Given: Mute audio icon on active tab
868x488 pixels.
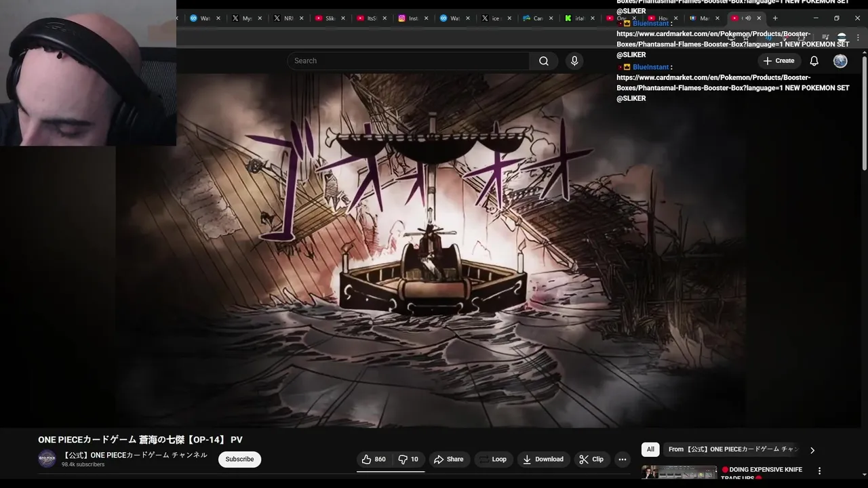Looking at the screenshot, I should point(748,18).
